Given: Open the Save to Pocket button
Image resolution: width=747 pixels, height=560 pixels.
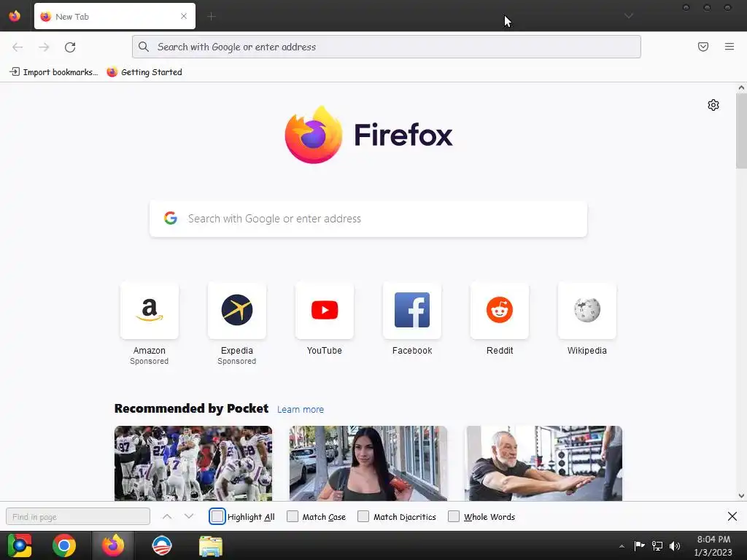Looking at the screenshot, I should coord(703,47).
